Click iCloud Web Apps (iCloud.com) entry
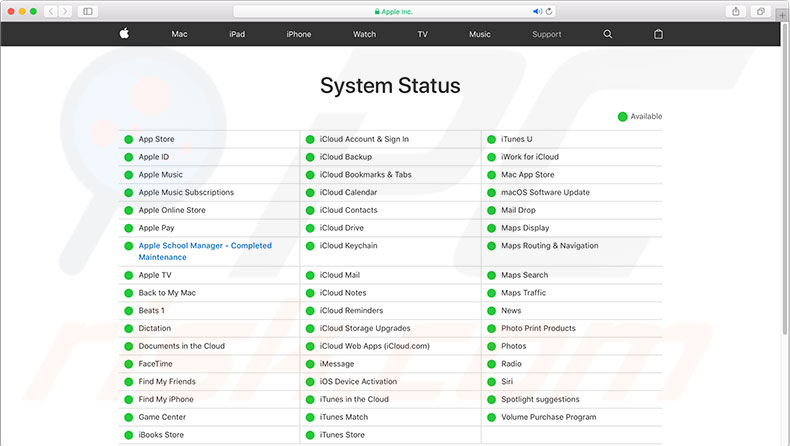790x446 pixels. coord(374,346)
